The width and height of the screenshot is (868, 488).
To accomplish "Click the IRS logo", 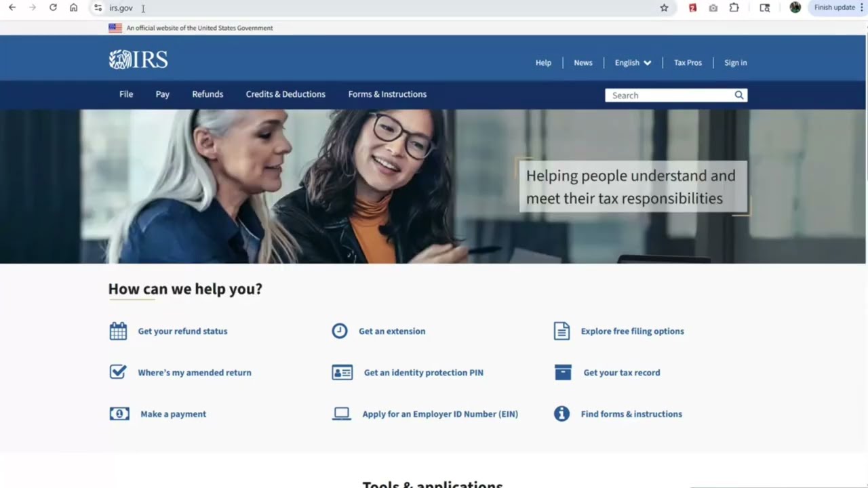I will click(x=138, y=60).
